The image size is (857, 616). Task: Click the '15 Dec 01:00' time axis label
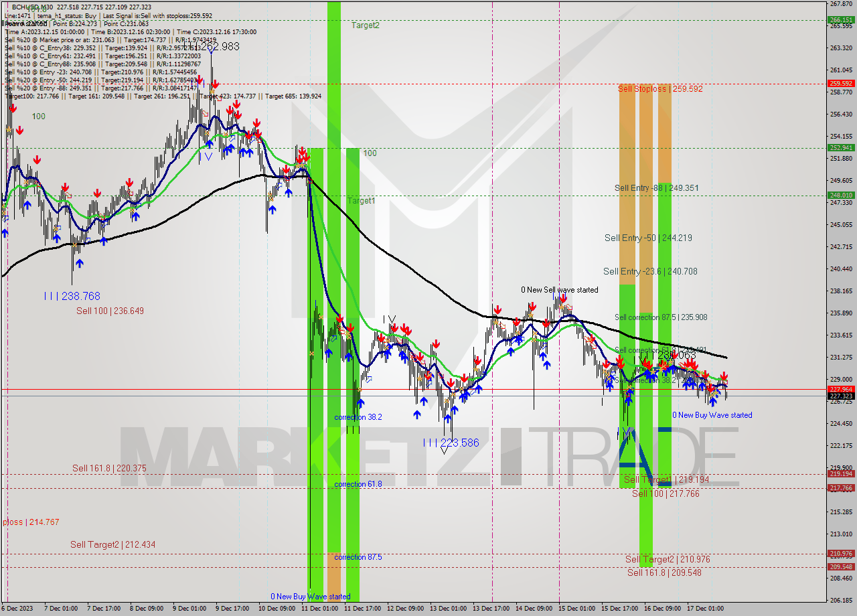(x=577, y=609)
